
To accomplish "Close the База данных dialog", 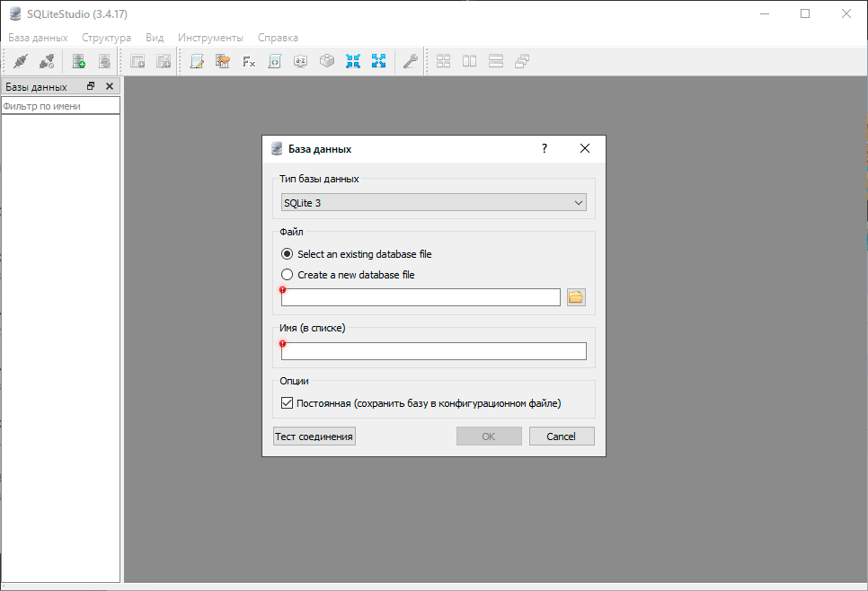I will (585, 148).
